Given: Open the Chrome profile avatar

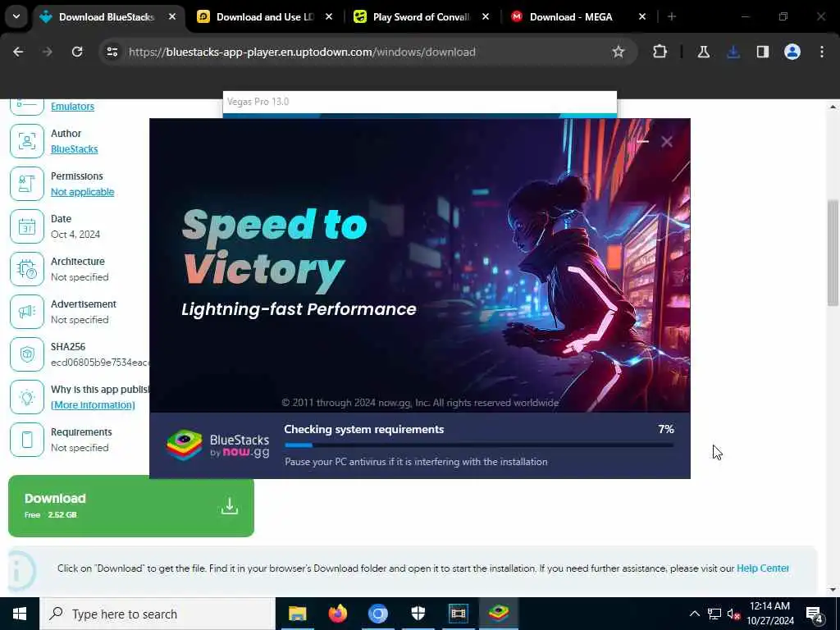Looking at the screenshot, I should pyautogui.click(x=792, y=52).
